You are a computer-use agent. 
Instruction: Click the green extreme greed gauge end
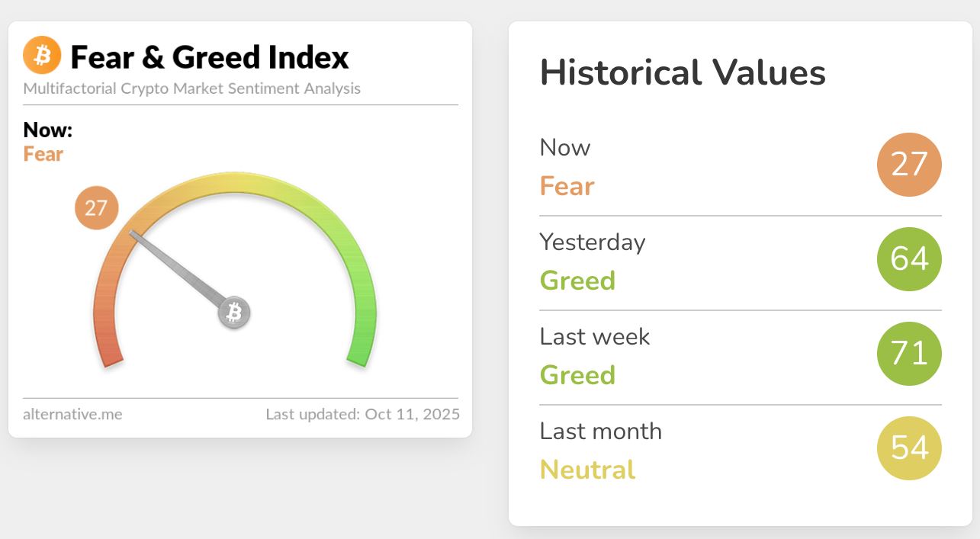pos(359,355)
